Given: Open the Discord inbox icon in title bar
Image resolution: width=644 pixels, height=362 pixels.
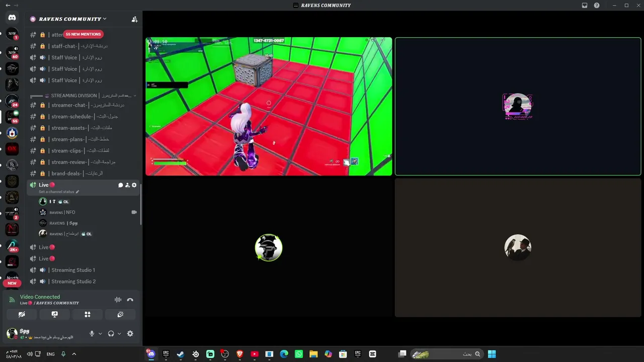Looking at the screenshot, I should tap(585, 6).
